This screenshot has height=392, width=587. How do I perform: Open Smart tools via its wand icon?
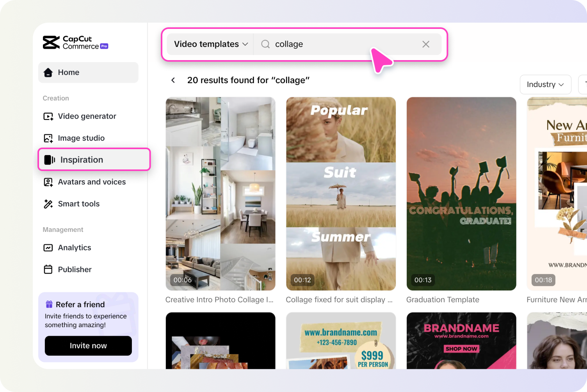click(48, 203)
